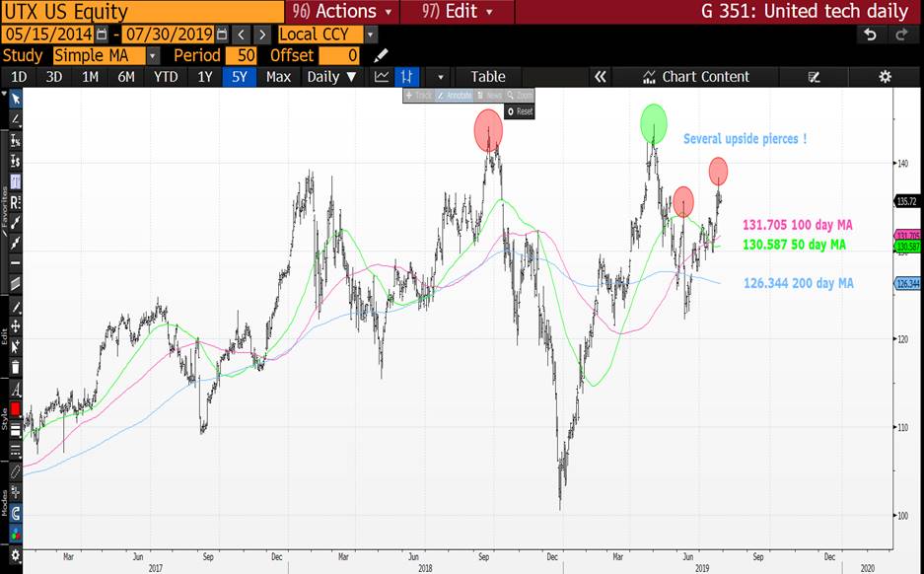
Task: Open the red annotation color swatch
Action: 16,409
